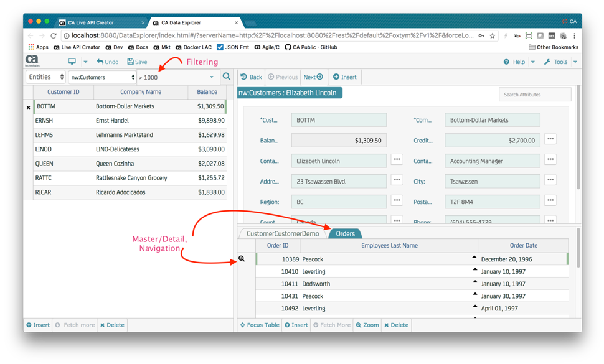Viewport: 604px width, 364px height.
Task: Click the Order Date column header
Action: point(524,245)
